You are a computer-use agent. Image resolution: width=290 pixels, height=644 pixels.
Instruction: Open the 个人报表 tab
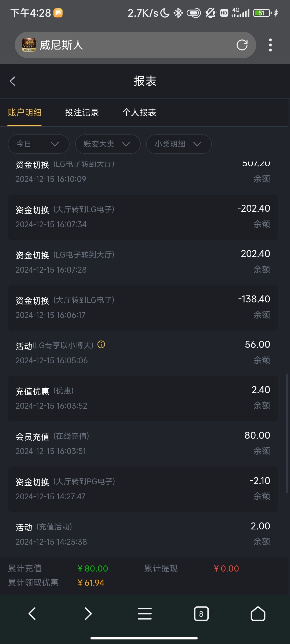point(139,112)
